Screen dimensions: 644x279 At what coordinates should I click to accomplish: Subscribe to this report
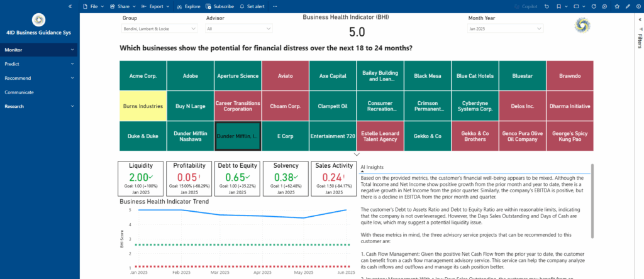[x=219, y=6]
